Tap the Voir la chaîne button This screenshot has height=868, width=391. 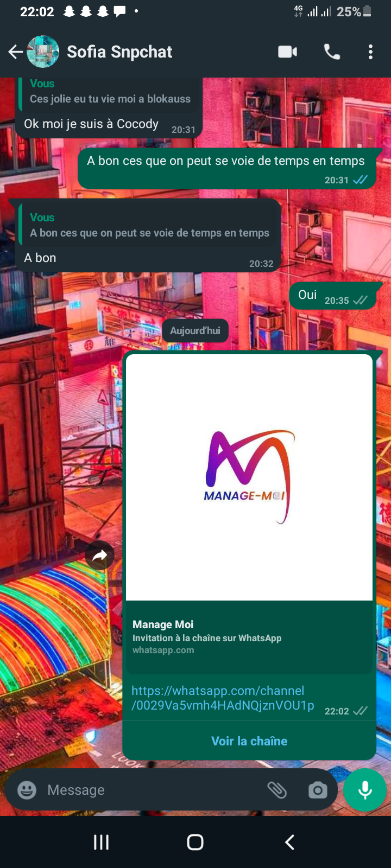(x=249, y=741)
